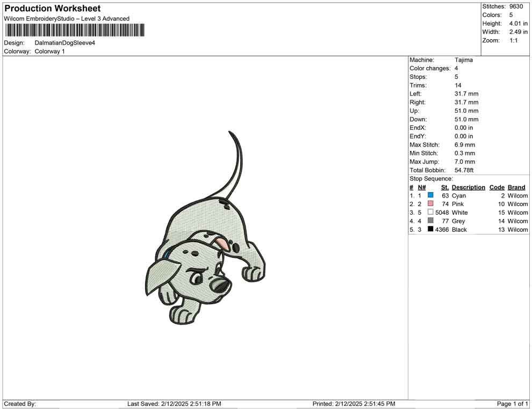Click the Black color swatch

pos(430,229)
